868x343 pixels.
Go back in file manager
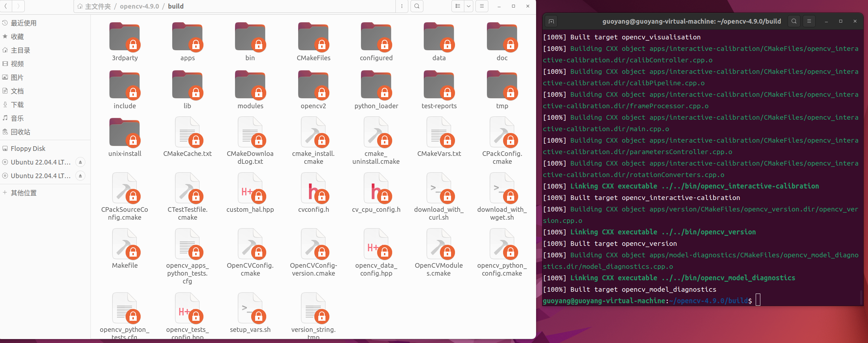click(6, 6)
